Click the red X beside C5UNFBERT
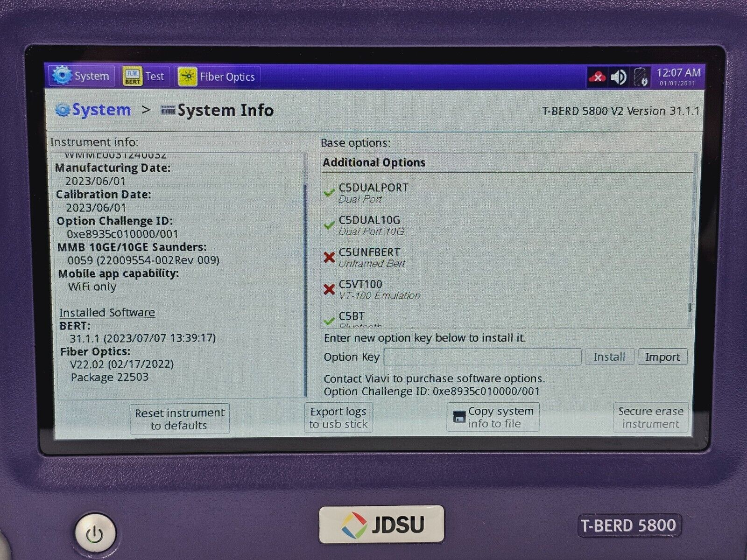Screen dimensions: 747x560 tap(329, 257)
